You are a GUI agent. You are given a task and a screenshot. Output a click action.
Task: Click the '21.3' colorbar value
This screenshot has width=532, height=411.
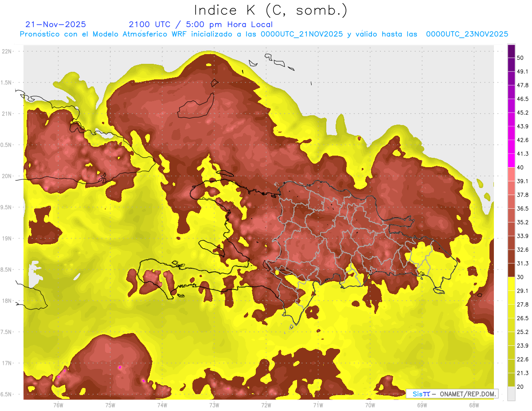[x=523, y=373]
